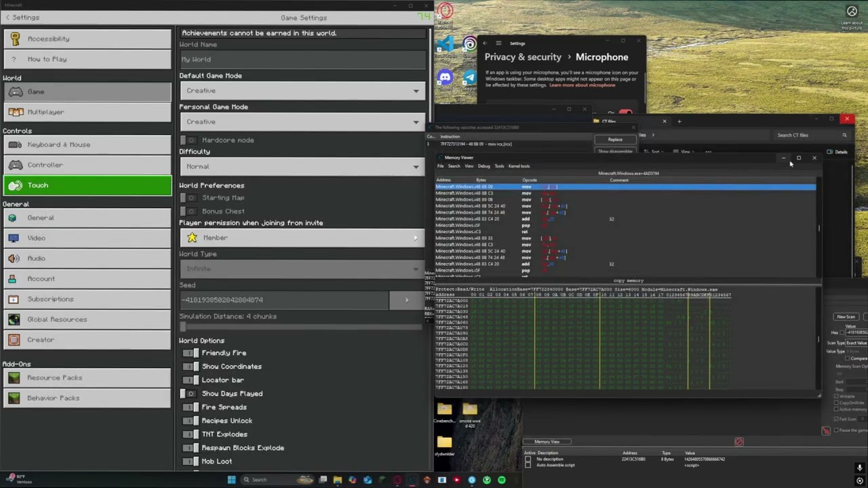Click the seed picker arrow button

[x=407, y=300]
